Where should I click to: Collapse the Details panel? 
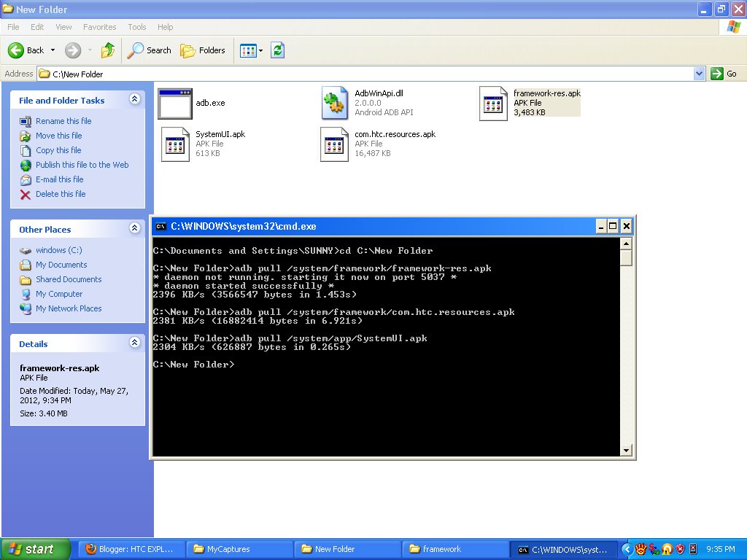(x=135, y=343)
